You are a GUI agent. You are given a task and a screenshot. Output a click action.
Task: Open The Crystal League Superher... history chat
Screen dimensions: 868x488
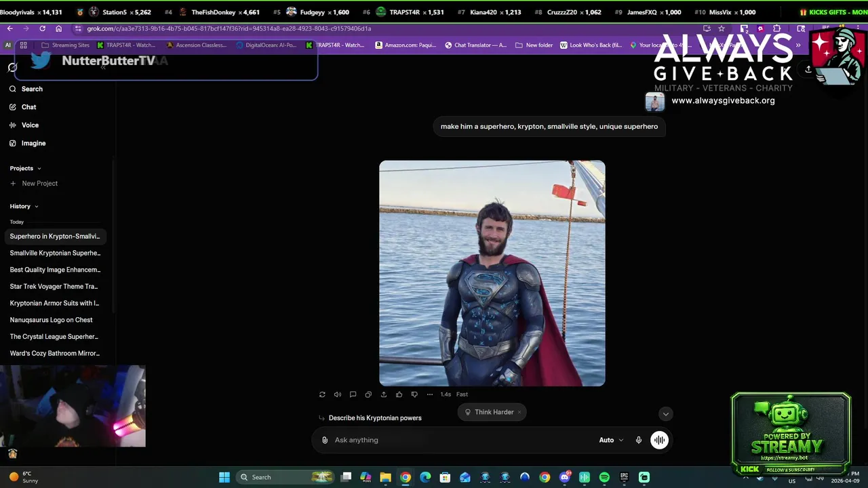[55, 337]
